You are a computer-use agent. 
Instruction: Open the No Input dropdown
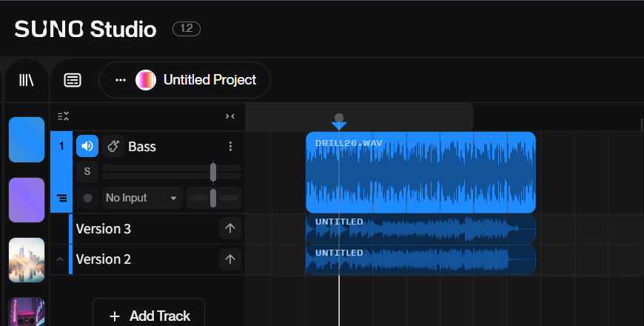click(x=141, y=198)
